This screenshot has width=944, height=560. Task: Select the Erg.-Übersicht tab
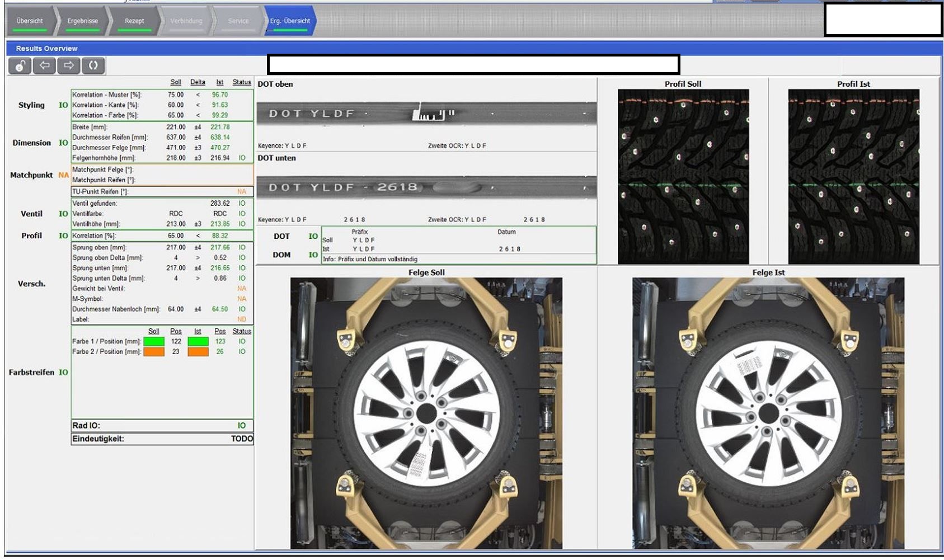coord(290,21)
